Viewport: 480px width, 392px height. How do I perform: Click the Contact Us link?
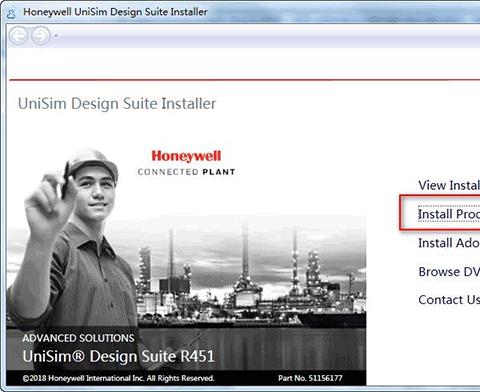click(449, 300)
